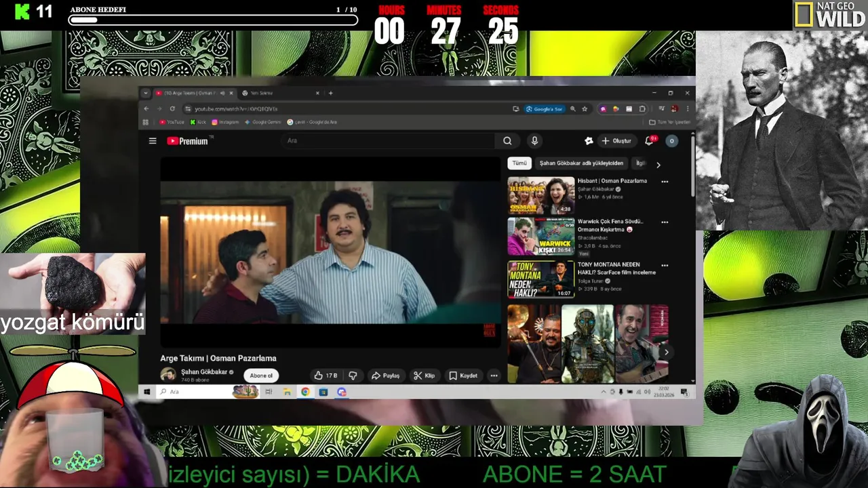Click the YouTube Premium logo
The height and width of the screenshot is (488, 868).
point(188,141)
